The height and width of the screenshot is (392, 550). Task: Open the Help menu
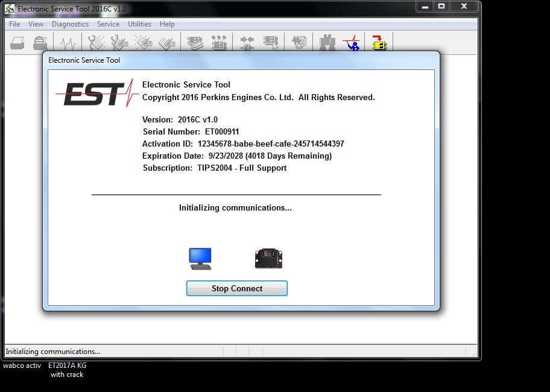(x=167, y=24)
